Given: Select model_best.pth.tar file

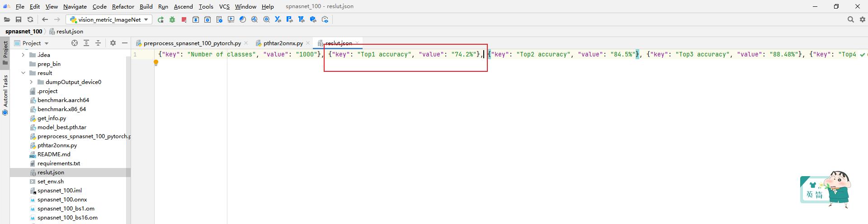Looking at the screenshot, I should [x=62, y=127].
